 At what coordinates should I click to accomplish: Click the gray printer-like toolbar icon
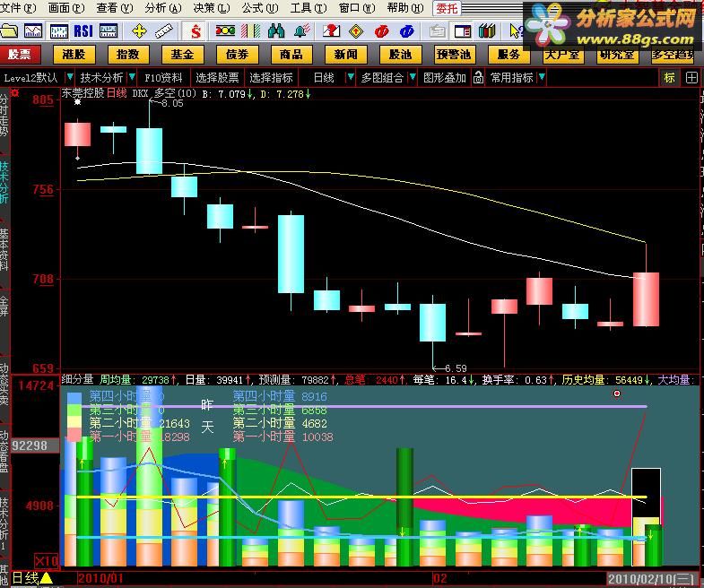[438, 31]
